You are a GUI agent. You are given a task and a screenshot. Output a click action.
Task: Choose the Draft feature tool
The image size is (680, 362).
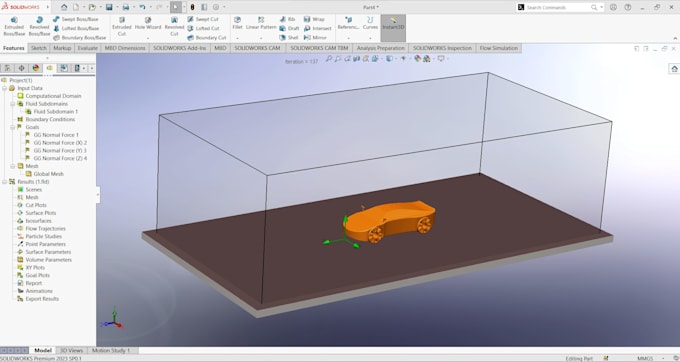(x=289, y=28)
